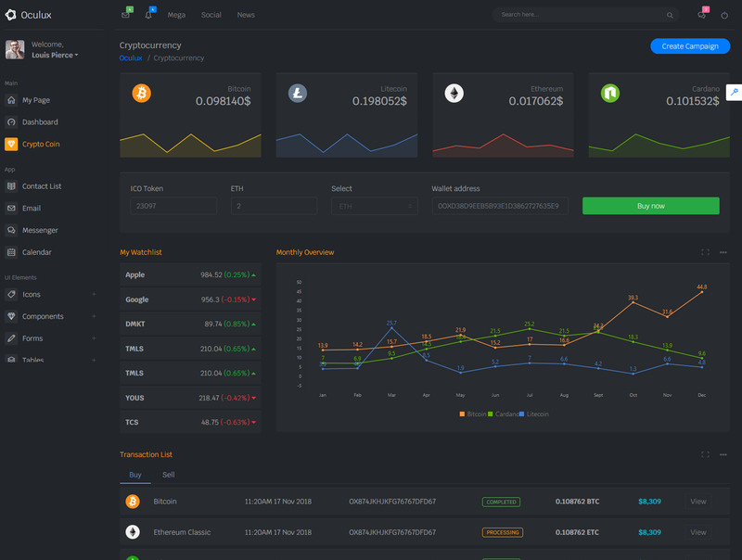
Task: Click the Oculux logo icon
Action: pyautogui.click(x=10, y=15)
